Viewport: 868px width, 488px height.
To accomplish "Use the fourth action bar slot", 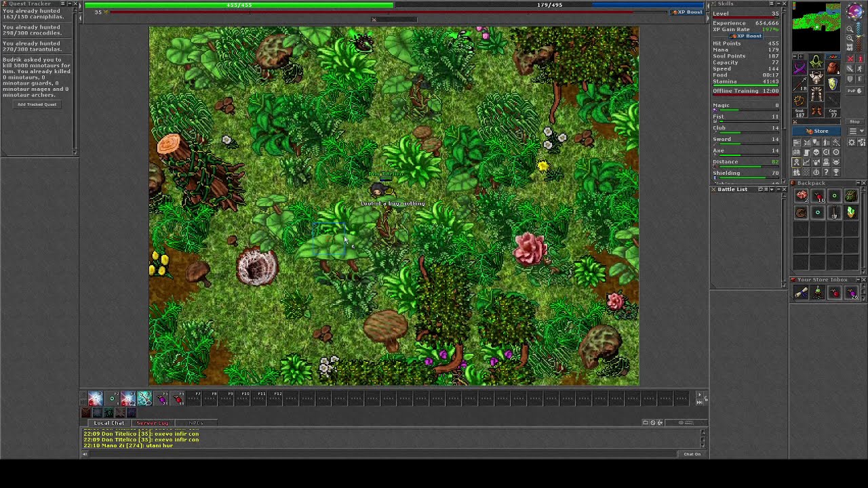I will tap(145, 398).
